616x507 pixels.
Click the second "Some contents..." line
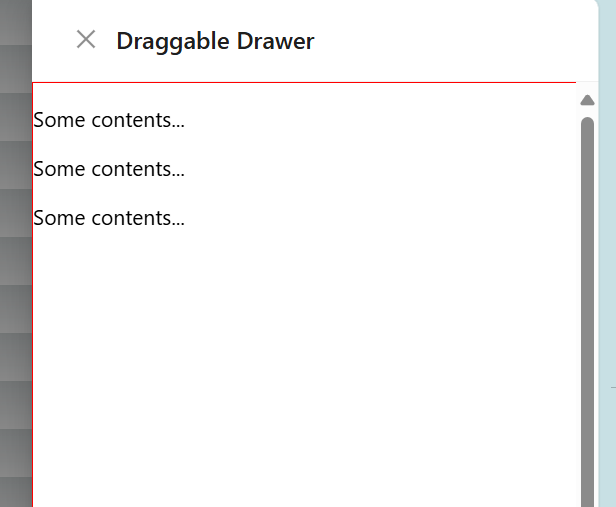point(109,169)
